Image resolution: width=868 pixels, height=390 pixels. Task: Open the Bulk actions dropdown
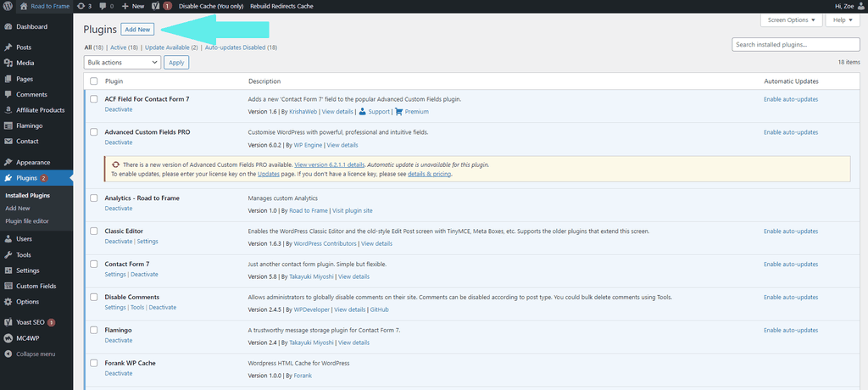click(122, 62)
